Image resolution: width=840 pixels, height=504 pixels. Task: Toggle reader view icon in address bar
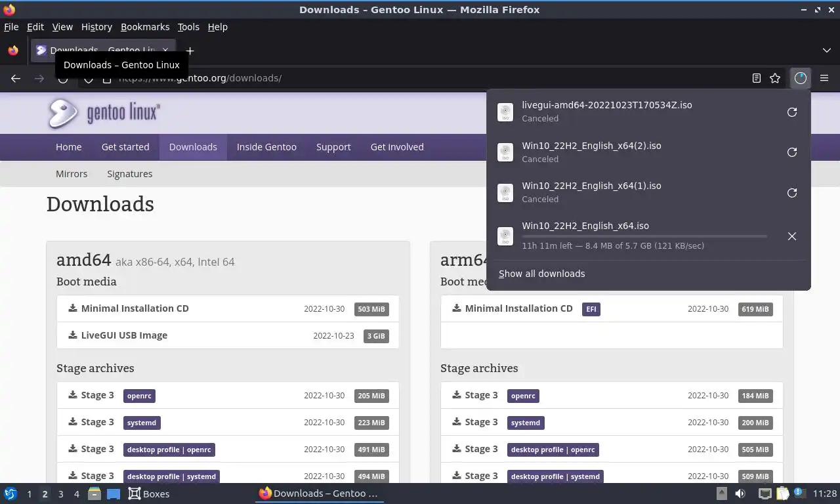point(757,78)
